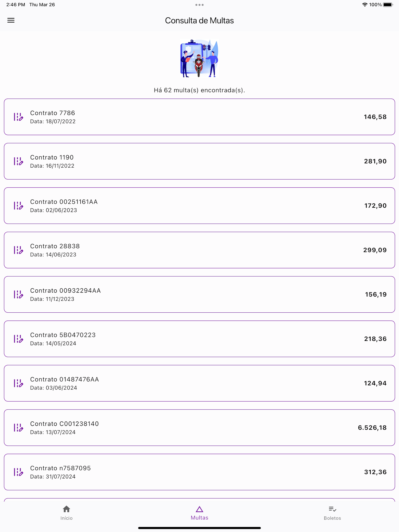Tap the three-dot multitasking control at top
Viewport: 399px width, 532px height.
199,5
